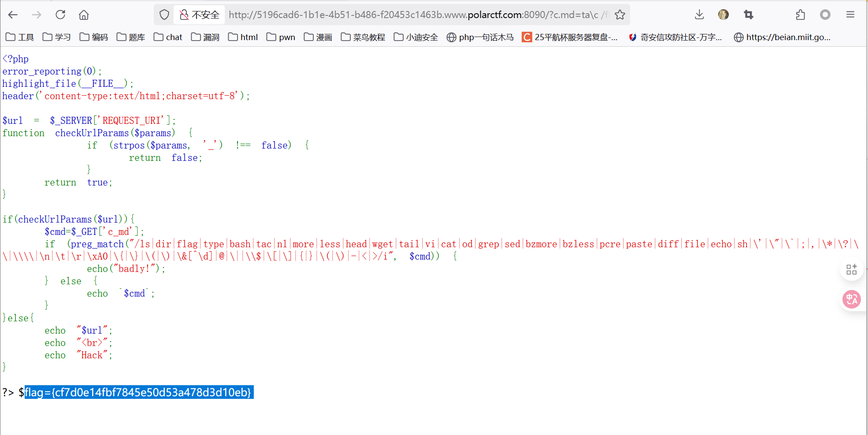Click the highlight_file(__FILE__); line
The image size is (868, 435).
coord(68,84)
